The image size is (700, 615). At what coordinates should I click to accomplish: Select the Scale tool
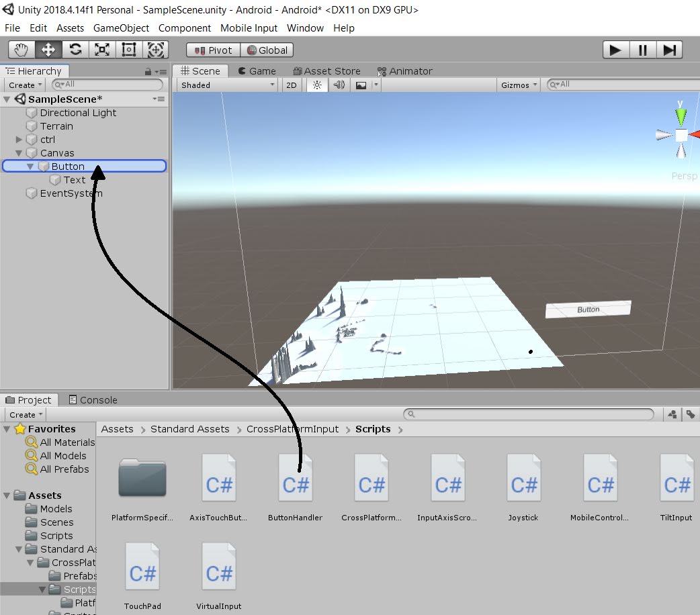[102, 49]
